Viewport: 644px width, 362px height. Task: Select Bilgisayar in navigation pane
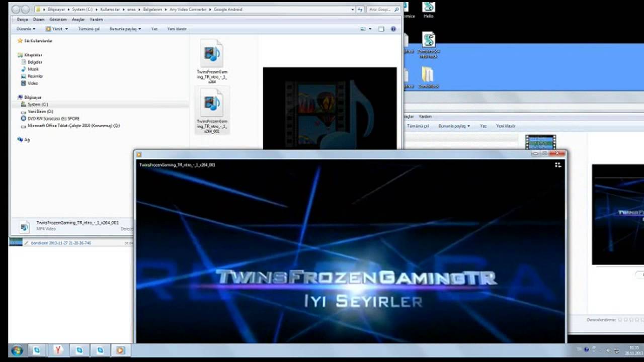tap(30, 97)
